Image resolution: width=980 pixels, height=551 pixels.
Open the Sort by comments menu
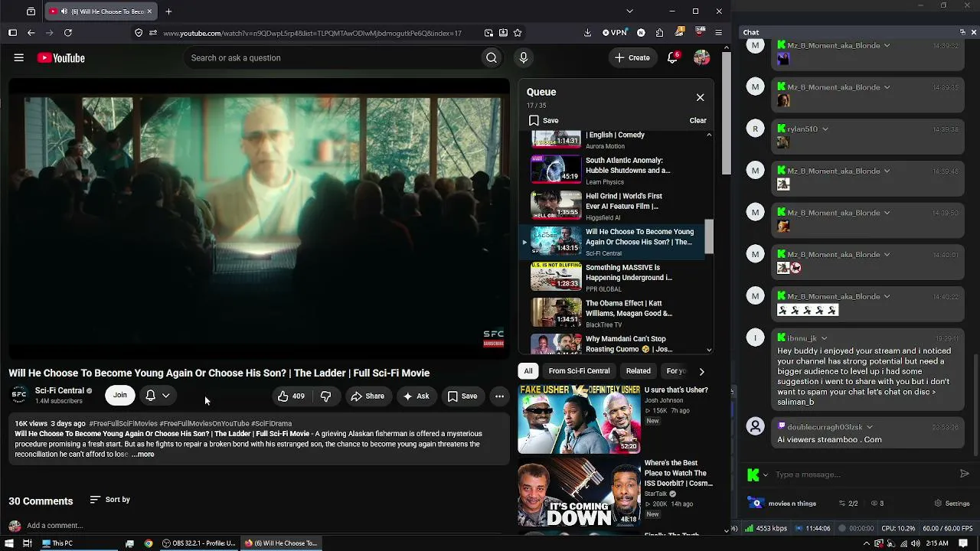tap(109, 500)
